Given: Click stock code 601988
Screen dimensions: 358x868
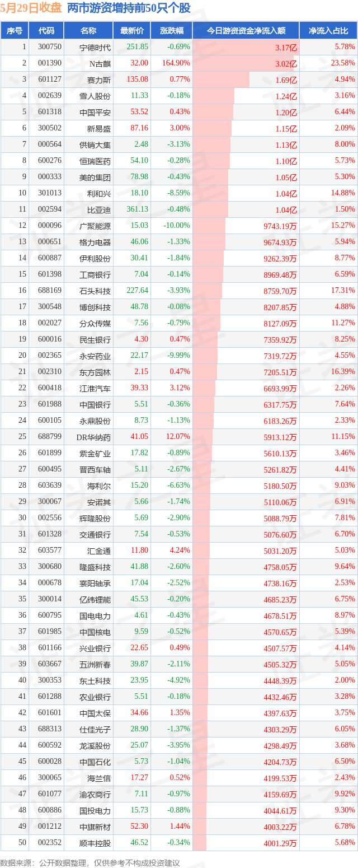Looking at the screenshot, I should [x=50, y=404].
